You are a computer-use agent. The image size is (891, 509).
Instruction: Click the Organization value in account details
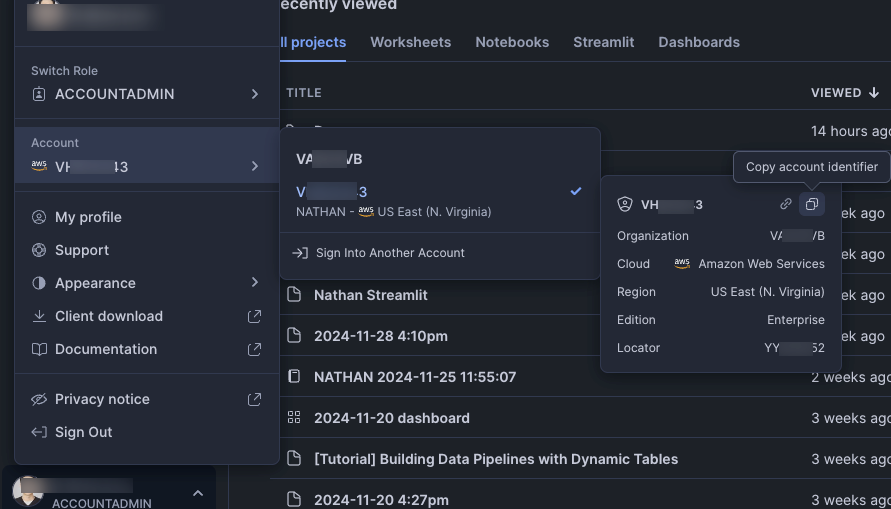pyautogui.click(x=797, y=236)
